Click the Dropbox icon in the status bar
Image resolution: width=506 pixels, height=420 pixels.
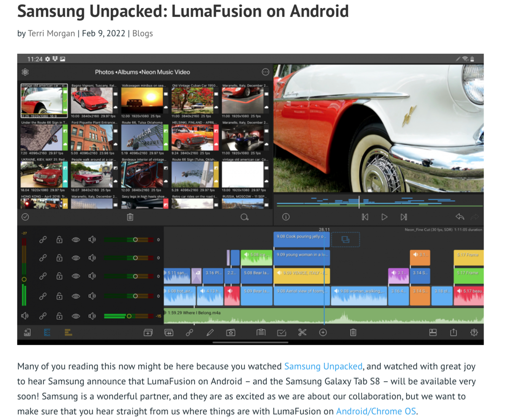54,59
